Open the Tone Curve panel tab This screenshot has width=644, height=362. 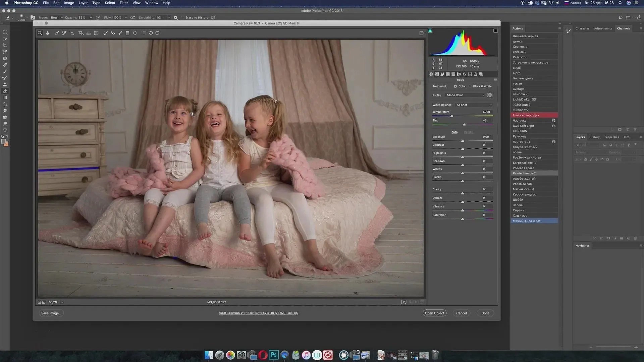point(437,74)
